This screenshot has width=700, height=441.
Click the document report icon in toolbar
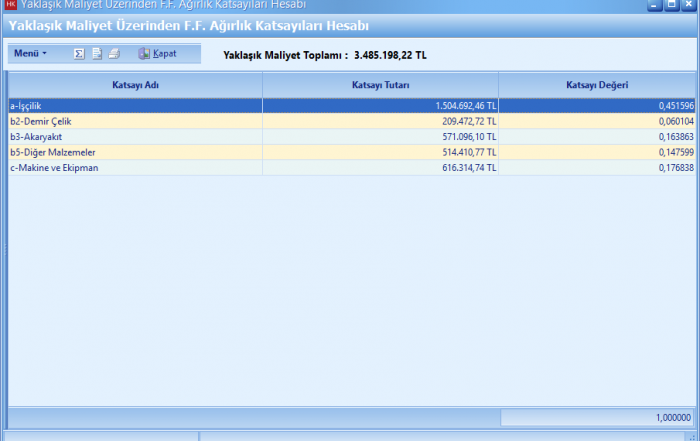(96, 53)
